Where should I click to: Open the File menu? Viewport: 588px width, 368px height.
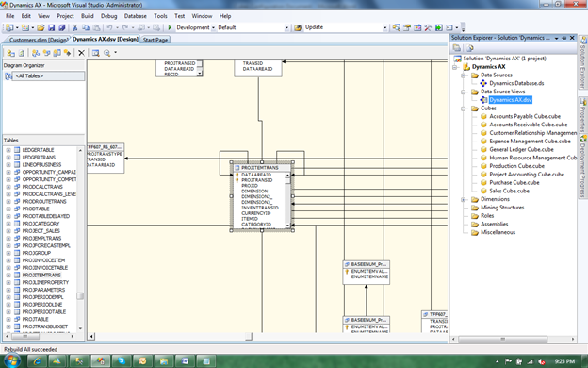point(10,16)
